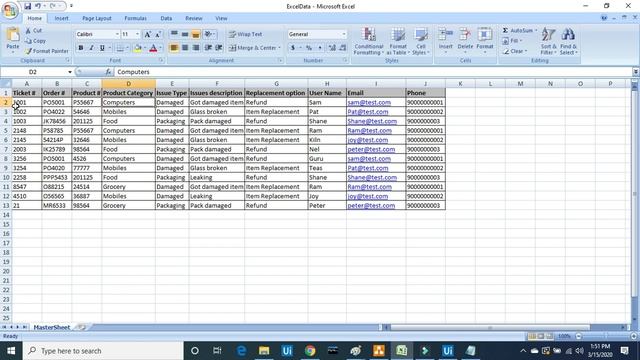Open the Pat@test.com link in row 3
This screenshot has width=640, height=360.
368,112
